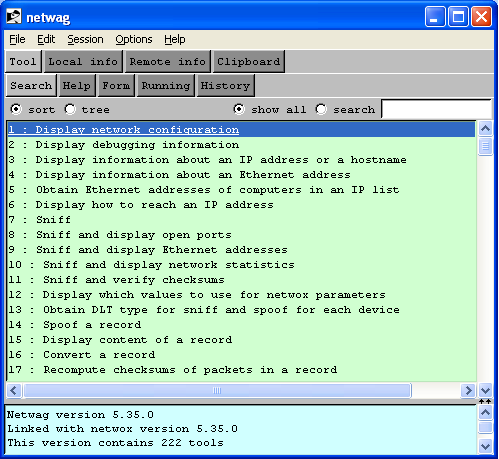
Task: Enable the show all radio option
Action: (239, 109)
